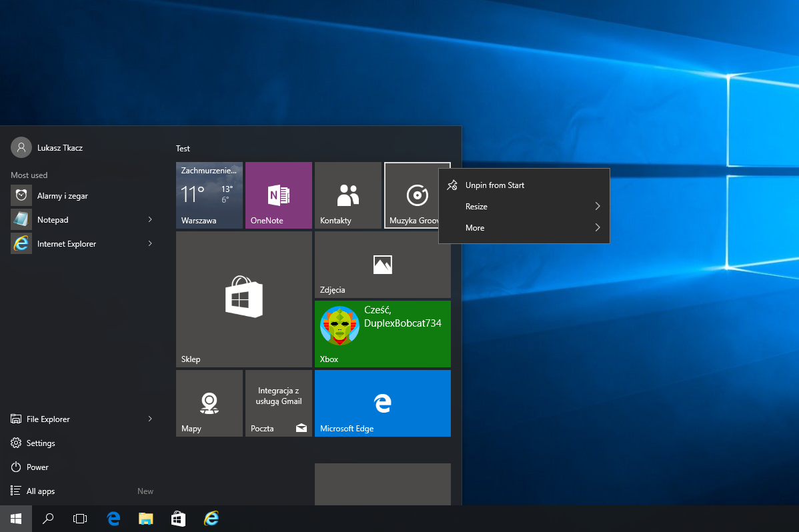
Task: Choose Unpin from Start
Action: 494,185
